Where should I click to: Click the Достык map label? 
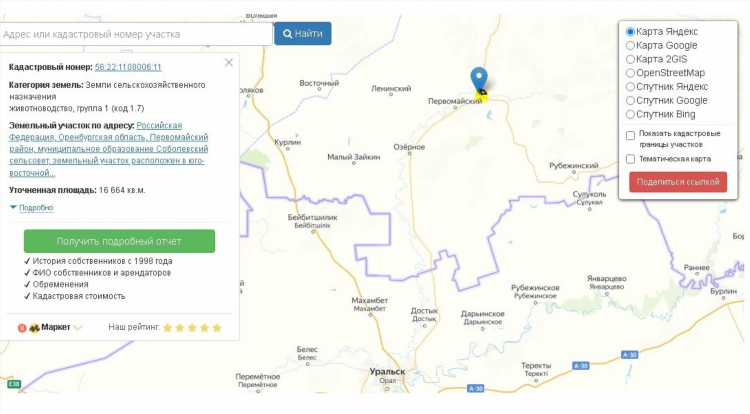point(424,311)
